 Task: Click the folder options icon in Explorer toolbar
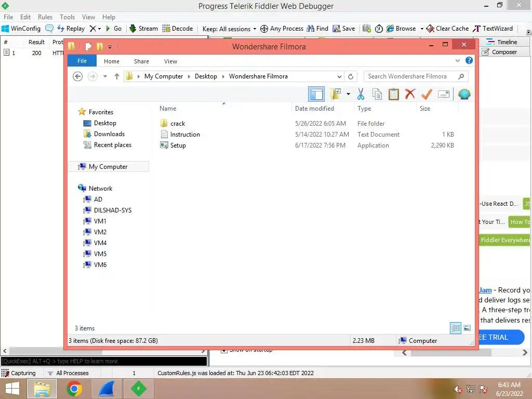[336, 94]
